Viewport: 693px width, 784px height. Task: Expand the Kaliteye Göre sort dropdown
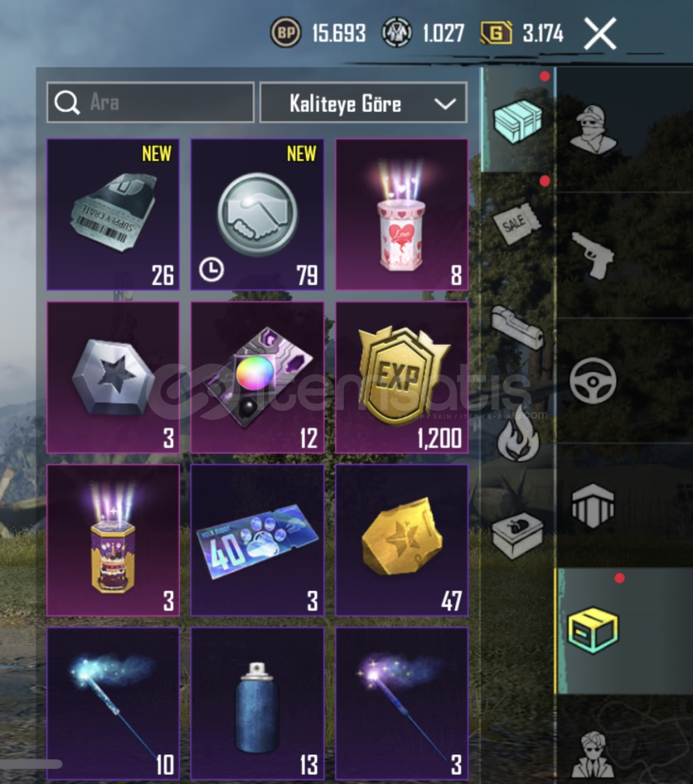pyautogui.click(x=364, y=103)
